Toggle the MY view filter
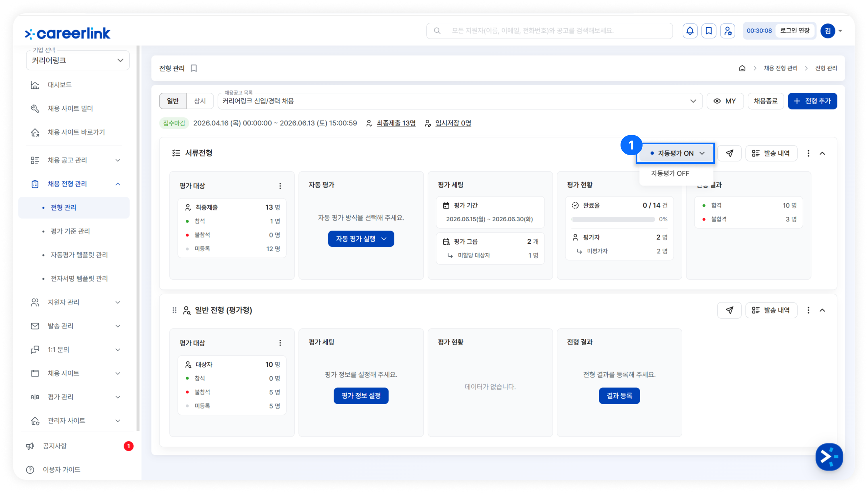The height and width of the screenshot is (493, 868). (x=725, y=101)
